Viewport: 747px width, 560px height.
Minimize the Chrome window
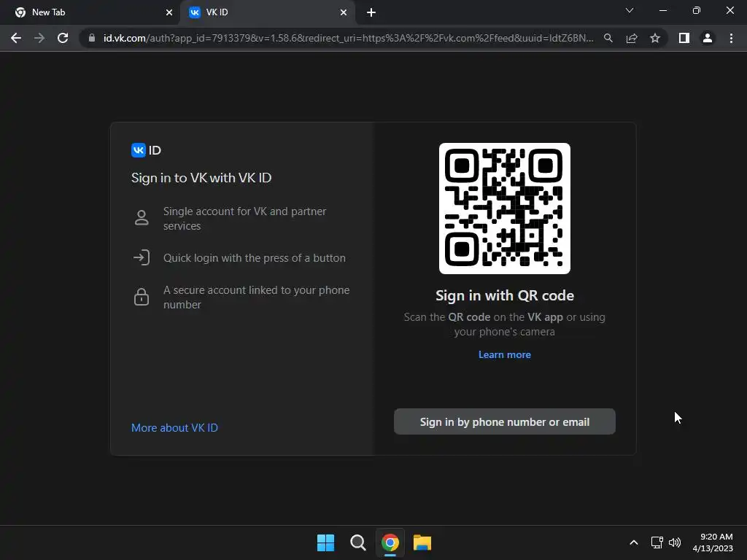[x=662, y=10]
